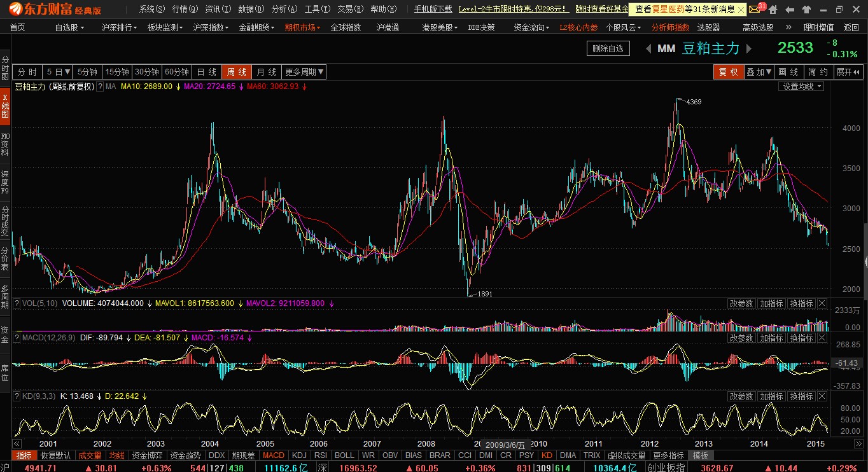Open the 叠加 overlay dropdown
868x472 pixels.
click(759, 72)
